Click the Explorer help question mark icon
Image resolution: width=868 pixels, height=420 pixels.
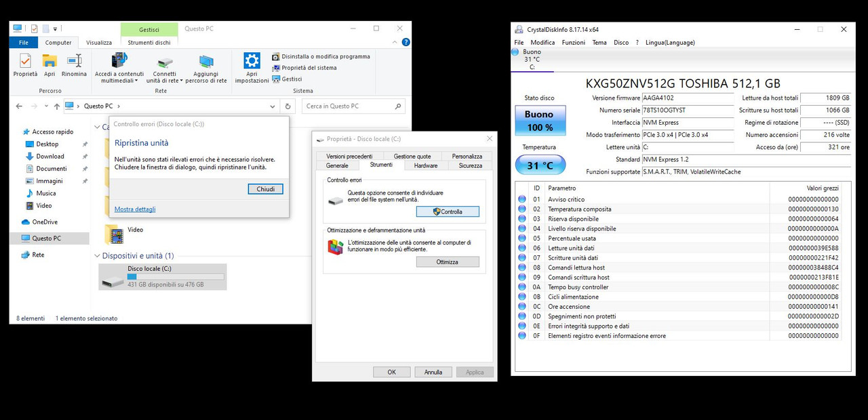(406, 42)
